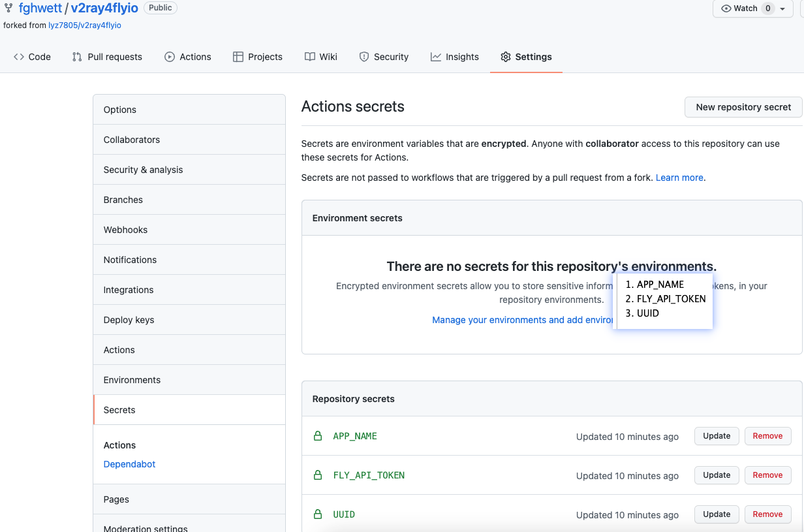Screen dimensions: 804x532
Task: Click the Projects board icon
Action: [x=238, y=57]
